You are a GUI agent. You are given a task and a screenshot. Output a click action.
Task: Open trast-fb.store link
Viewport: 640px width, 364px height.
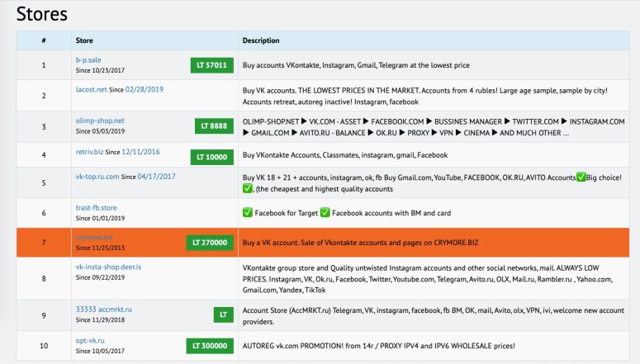[x=96, y=208]
